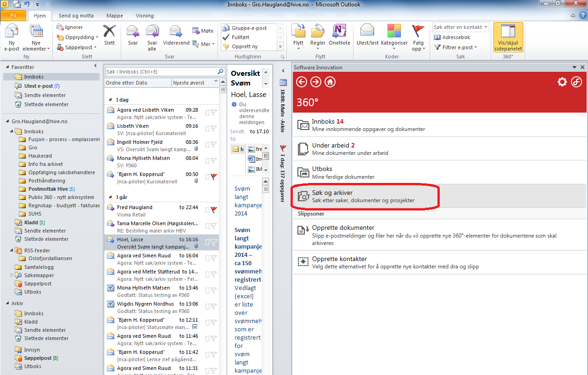
Task: Open the 360° Innboks 14 item
Action: pos(440,125)
